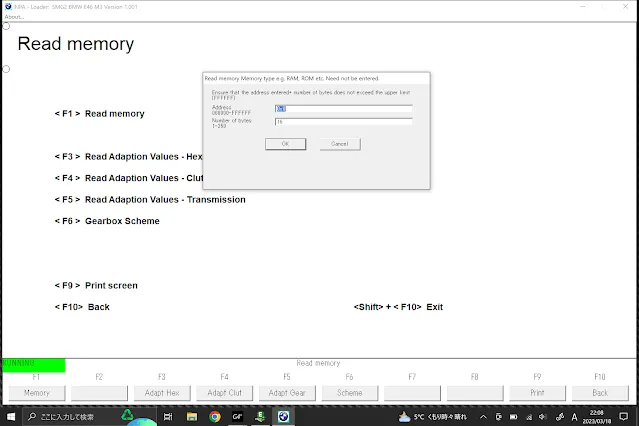Select the F1 Read memory entry

tap(99, 114)
